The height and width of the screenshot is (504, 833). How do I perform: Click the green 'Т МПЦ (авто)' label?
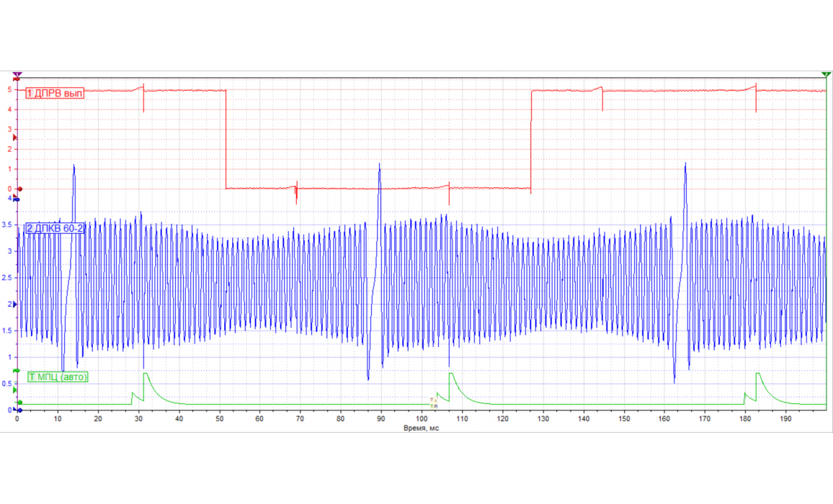tap(58, 377)
